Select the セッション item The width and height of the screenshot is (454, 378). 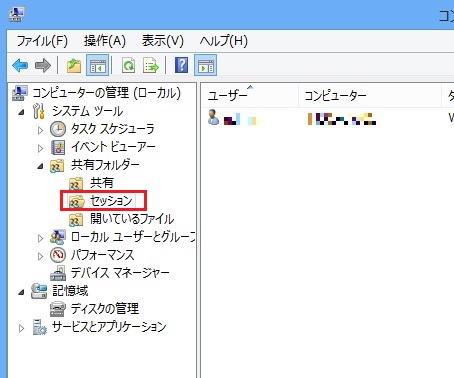pyautogui.click(x=111, y=201)
